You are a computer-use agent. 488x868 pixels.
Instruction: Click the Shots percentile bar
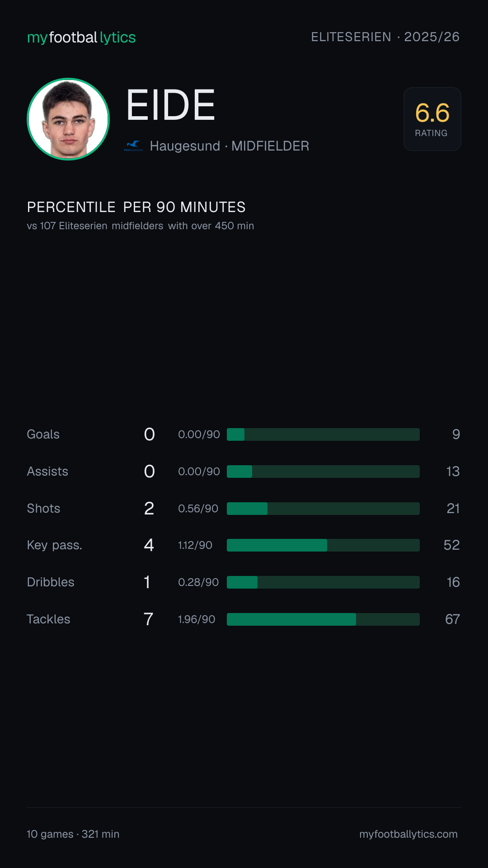323,509
